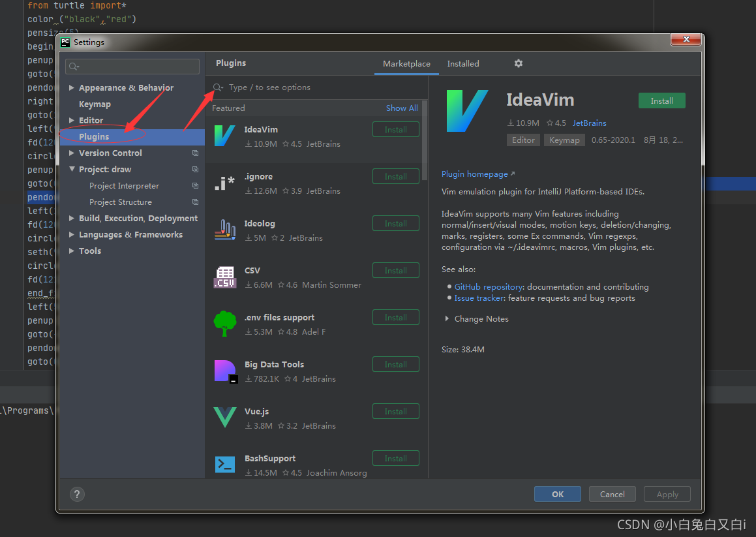Install the .ignore plugin
The height and width of the screenshot is (537, 756).
tap(395, 177)
